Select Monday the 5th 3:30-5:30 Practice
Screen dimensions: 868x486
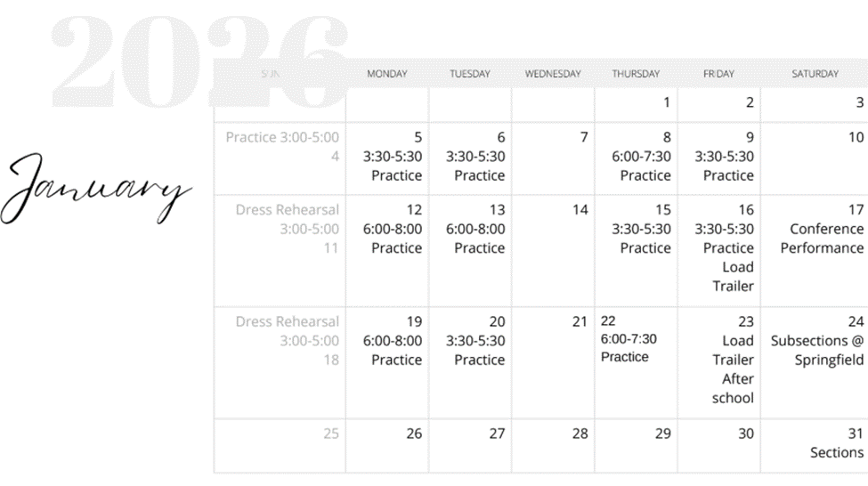coord(392,166)
